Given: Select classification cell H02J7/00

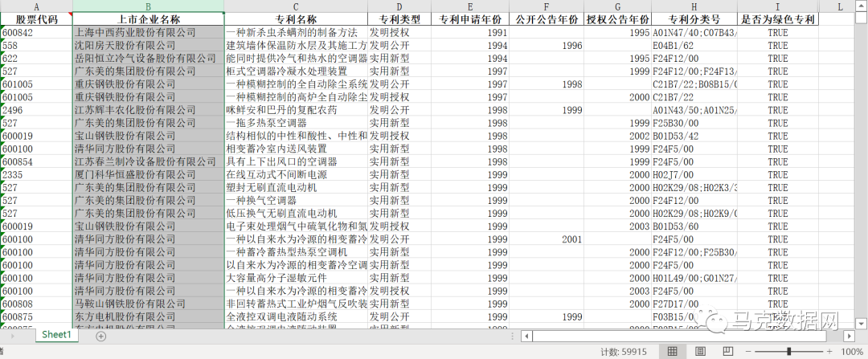Looking at the screenshot, I should 694,174.
